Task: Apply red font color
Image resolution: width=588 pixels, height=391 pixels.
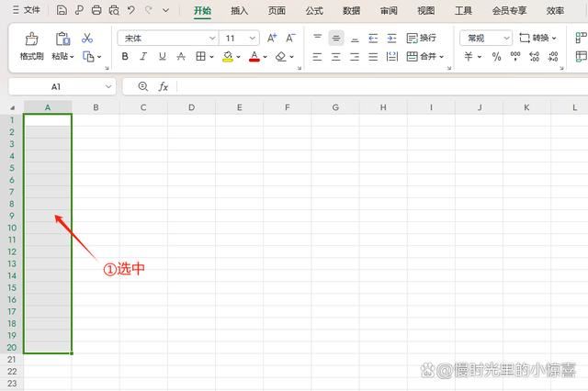Action: (x=254, y=57)
